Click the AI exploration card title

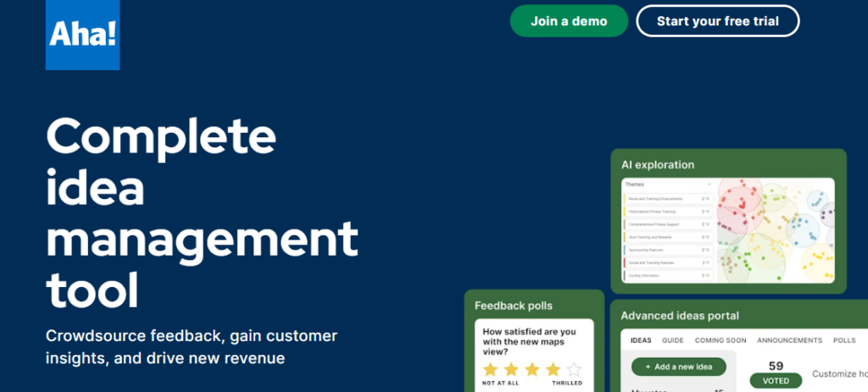click(657, 165)
